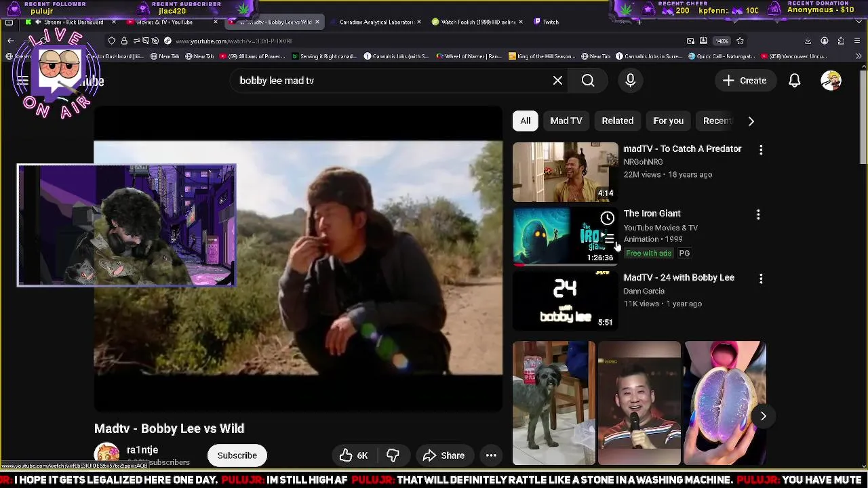Select the Related filter chip
The image size is (868, 488).
(618, 121)
